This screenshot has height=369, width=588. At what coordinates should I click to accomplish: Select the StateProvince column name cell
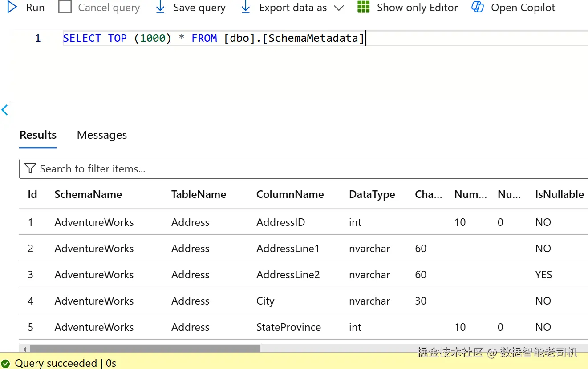288,327
